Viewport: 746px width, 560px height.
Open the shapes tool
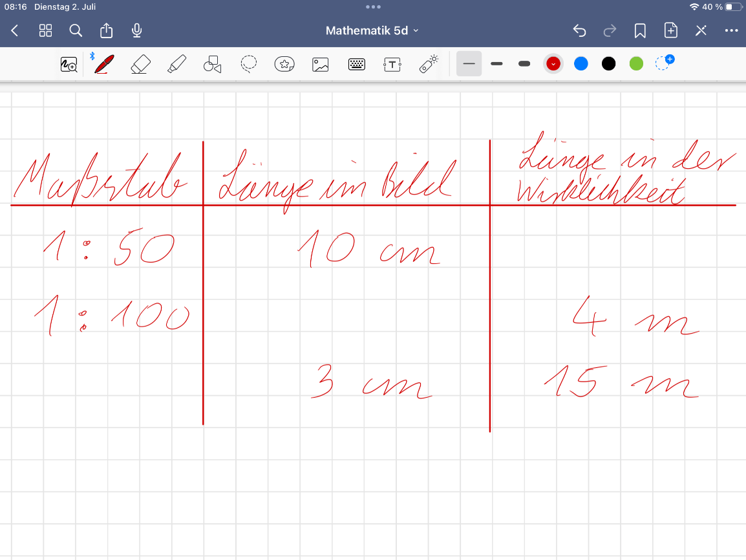point(212,63)
